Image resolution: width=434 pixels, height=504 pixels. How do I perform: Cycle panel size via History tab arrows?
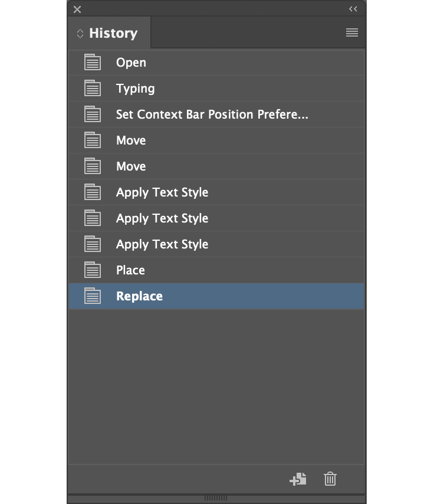[80, 34]
